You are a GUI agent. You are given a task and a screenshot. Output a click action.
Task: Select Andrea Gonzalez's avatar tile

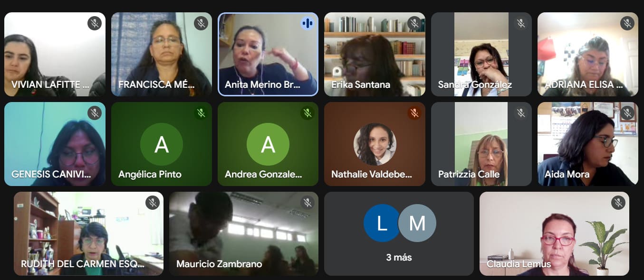click(x=268, y=144)
